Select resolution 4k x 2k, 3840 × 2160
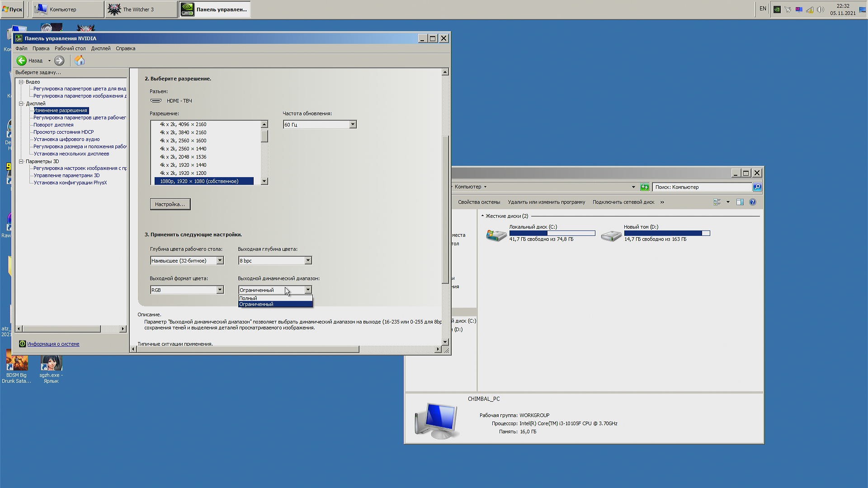Viewport: 868px width, 488px height. pos(183,132)
